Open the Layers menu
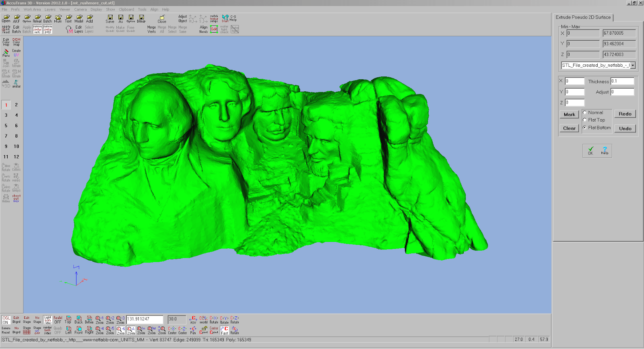The width and height of the screenshot is (644, 349). pos(50,9)
